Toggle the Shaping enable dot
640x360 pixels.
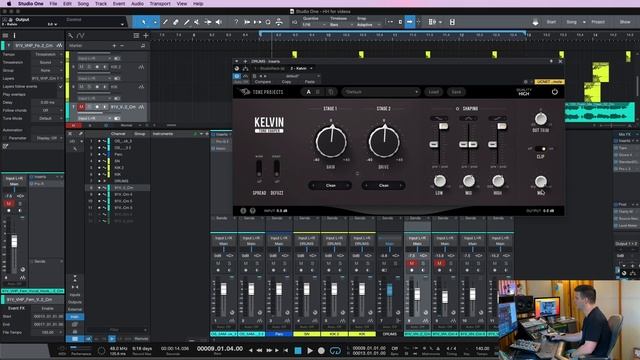tap(457, 109)
